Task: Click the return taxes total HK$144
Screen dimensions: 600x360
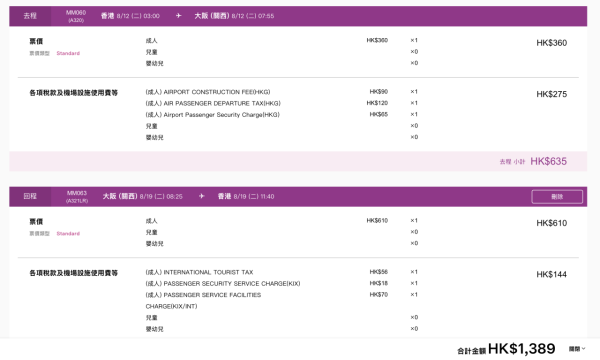Action: [x=551, y=274]
